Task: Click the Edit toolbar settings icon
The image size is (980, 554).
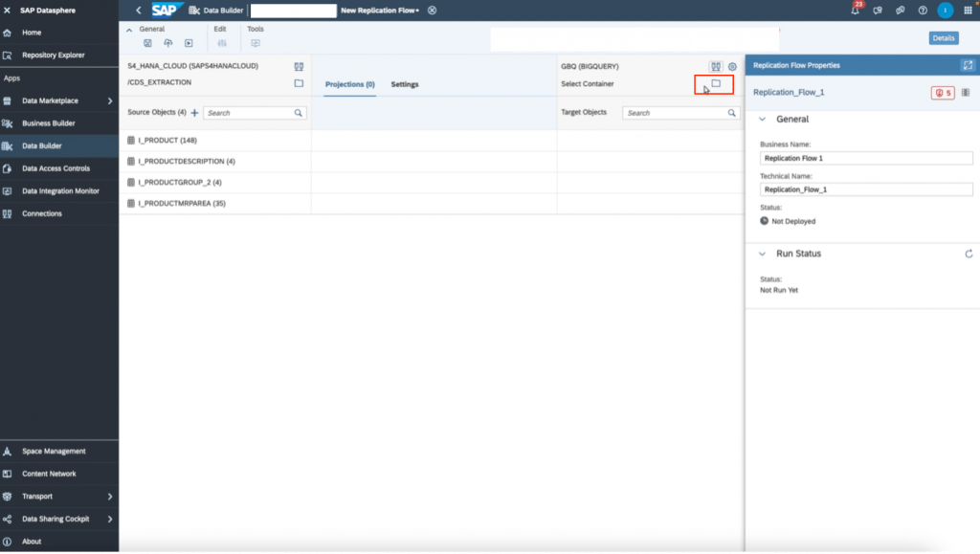Action: (222, 43)
